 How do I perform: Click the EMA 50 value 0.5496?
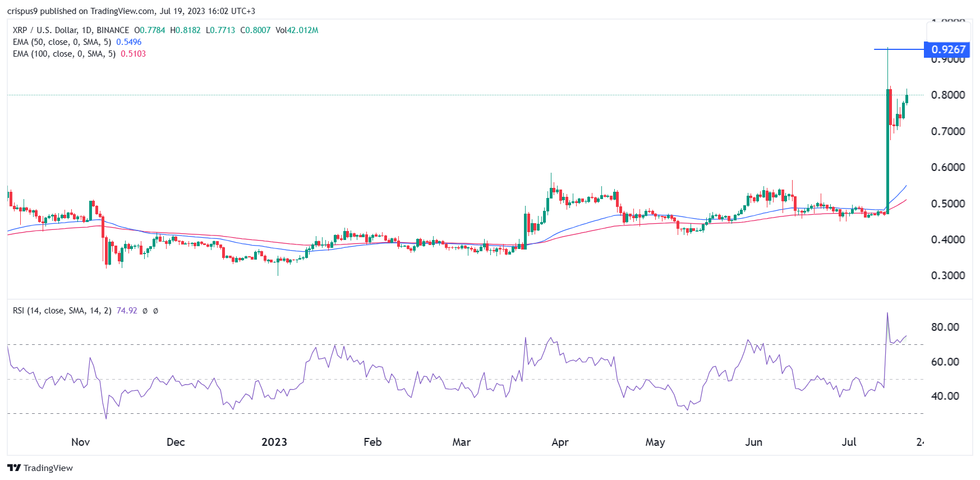click(129, 42)
